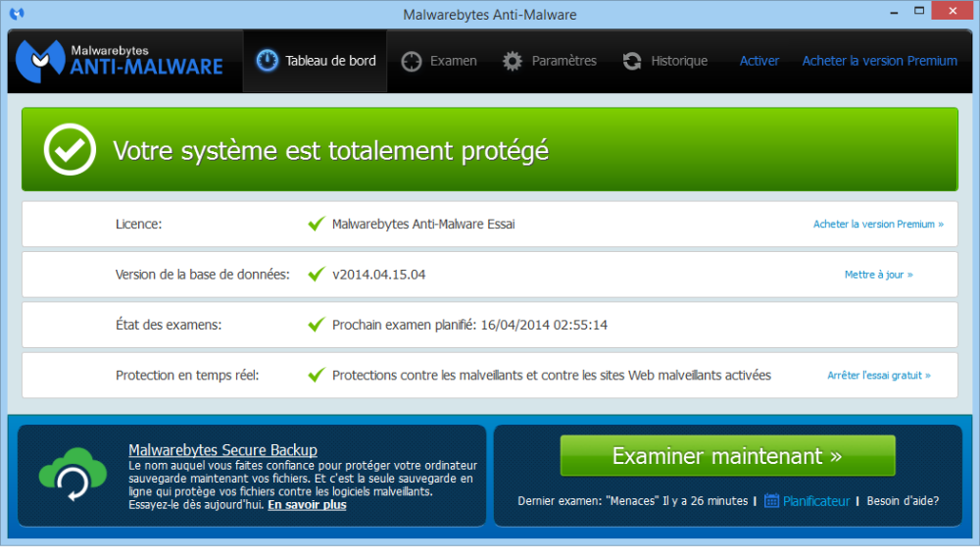The width and height of the screenshot is (980, 560).
Task: Click Prochain examen planifié date text
Action: tap(469, 325)
